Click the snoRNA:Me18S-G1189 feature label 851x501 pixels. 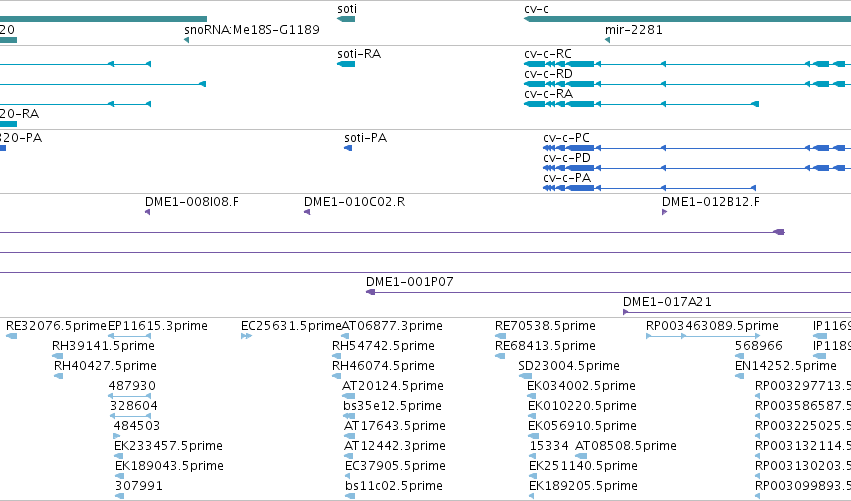(252, 30)
